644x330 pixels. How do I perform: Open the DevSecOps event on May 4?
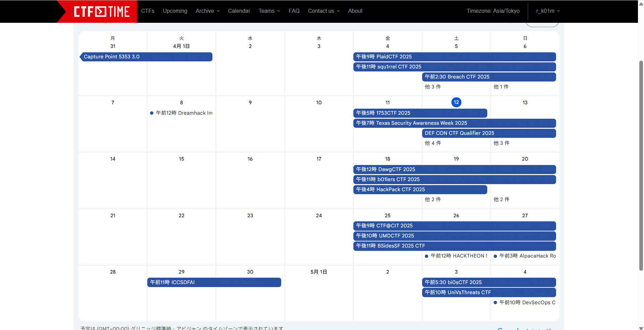click(525, 302)
